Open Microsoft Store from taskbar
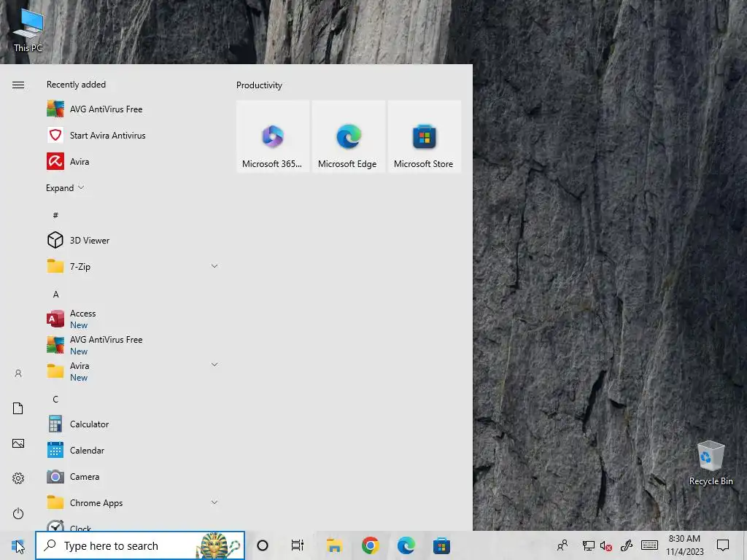 tap(441, 545)
